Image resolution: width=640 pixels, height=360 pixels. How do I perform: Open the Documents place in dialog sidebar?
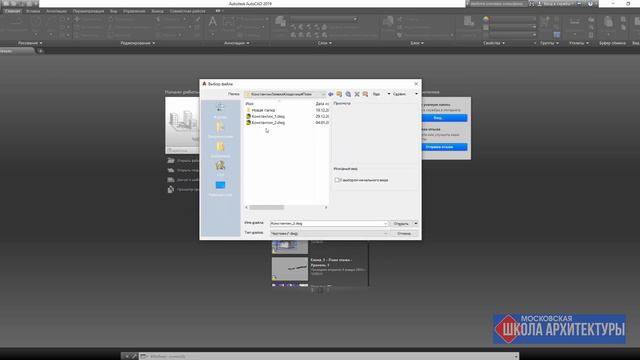(220, 130)
